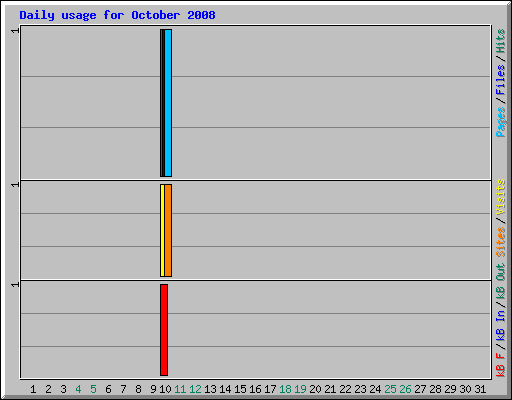
Task: Click the 'Pages' legend label
Action: [501, 122]
